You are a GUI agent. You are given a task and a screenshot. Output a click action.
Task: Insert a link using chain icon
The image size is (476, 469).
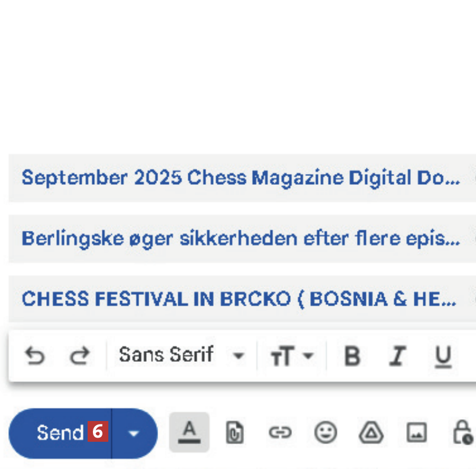pos(280,433)
